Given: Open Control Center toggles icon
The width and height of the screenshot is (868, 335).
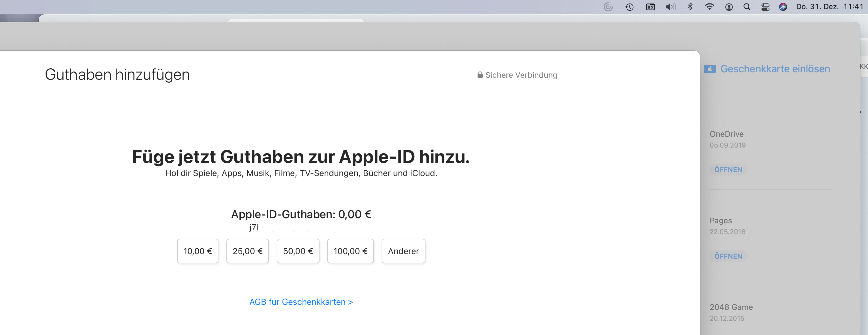Looking at the screenshot, I should coord(765,7).
